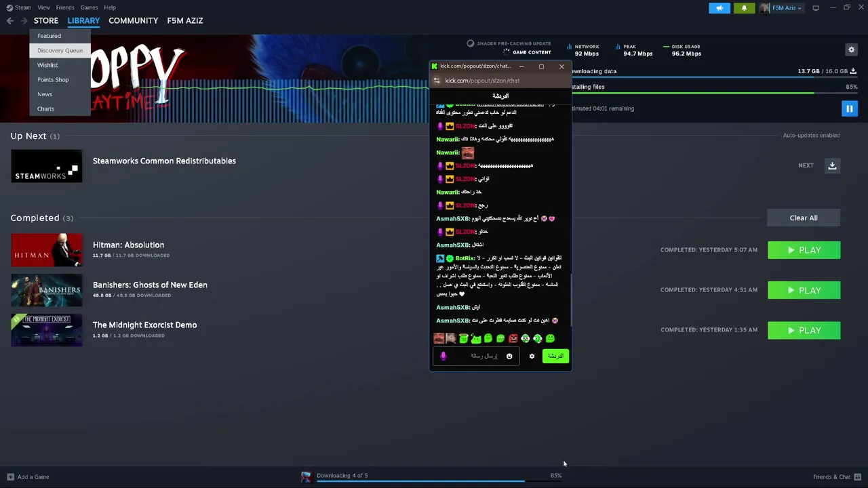The image size is (868, 488).
Task: Open the emoji picker in Kick chat
Action: (509, 356)
